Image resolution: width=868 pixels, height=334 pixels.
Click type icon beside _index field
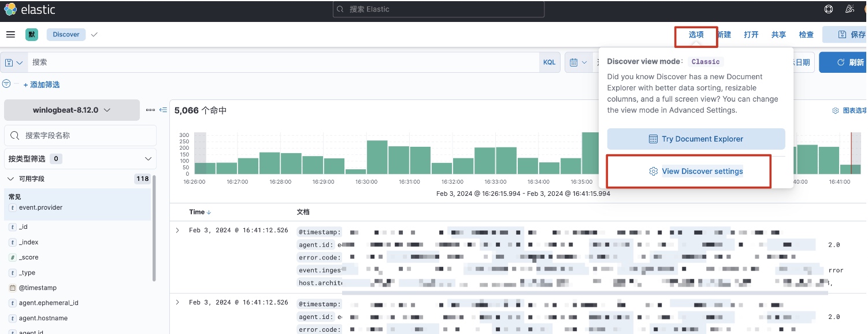(x=13, y=242)
